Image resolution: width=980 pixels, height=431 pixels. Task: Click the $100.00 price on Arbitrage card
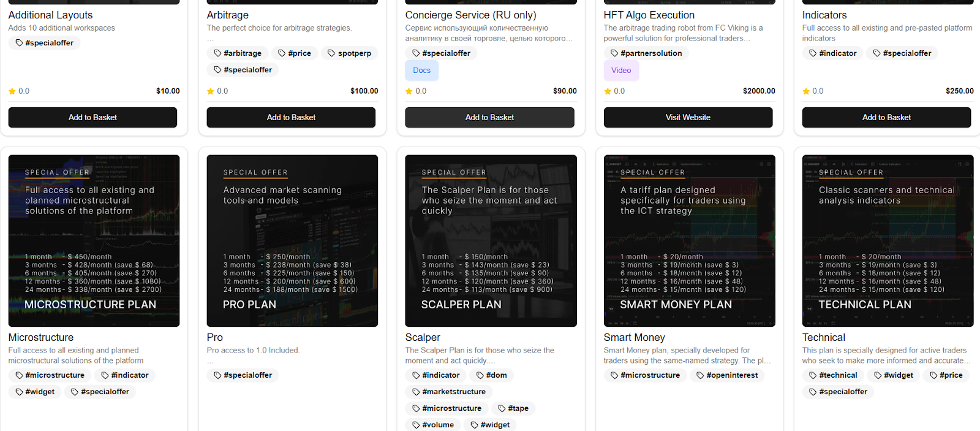[x=364, y=91]
